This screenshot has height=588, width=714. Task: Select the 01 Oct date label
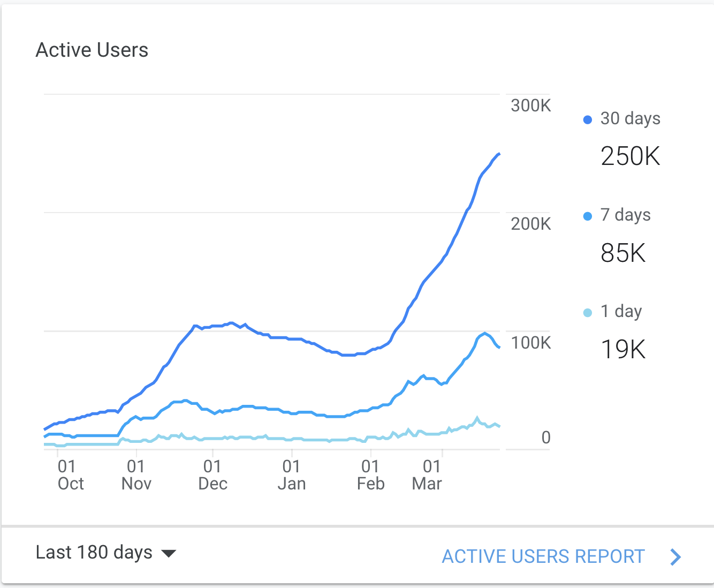click(70, 475)
